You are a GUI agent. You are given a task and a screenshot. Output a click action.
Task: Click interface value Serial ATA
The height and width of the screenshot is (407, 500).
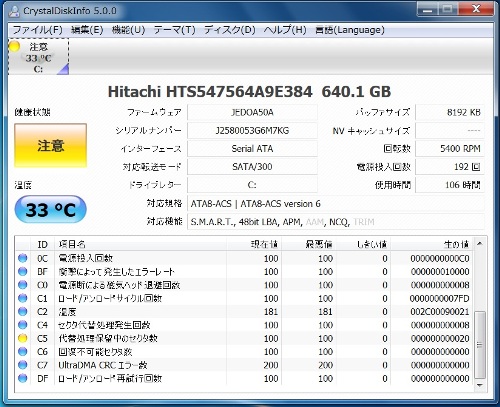tap(252, 149)
